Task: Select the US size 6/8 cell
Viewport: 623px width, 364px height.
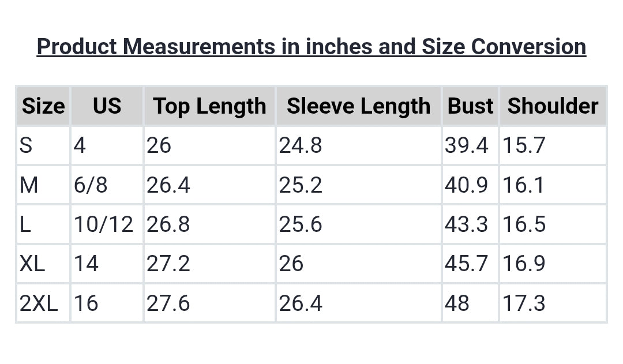Action: point(91,185)
